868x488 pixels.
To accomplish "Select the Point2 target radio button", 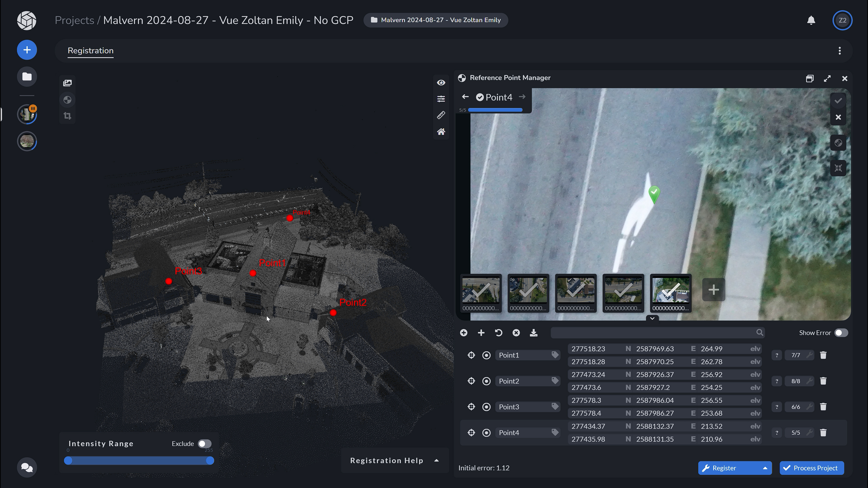I will tap(486, 381).
